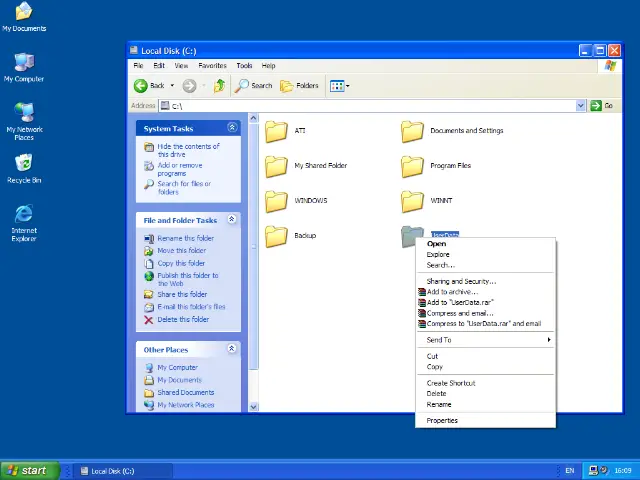This screenshot has height=480, width=640.
Task: Click the Go button
Action: click(602, 106)
